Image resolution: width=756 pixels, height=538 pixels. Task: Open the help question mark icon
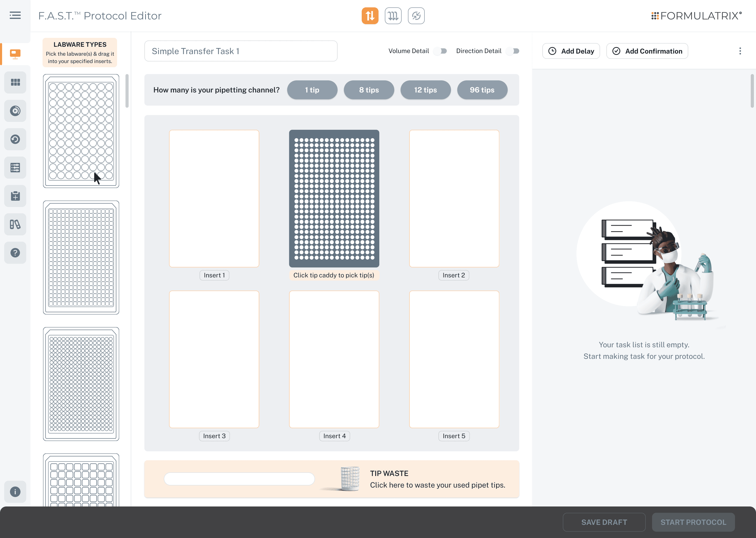point(15,253)
